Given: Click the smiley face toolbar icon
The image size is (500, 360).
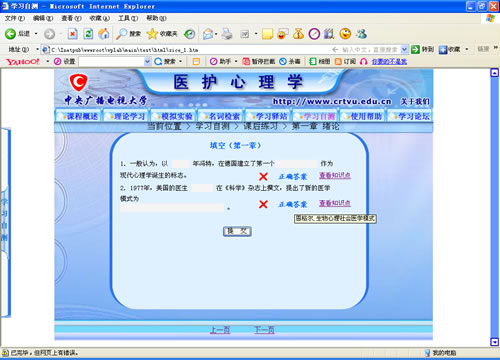Looking at the screenshot, I should [345, 34].
